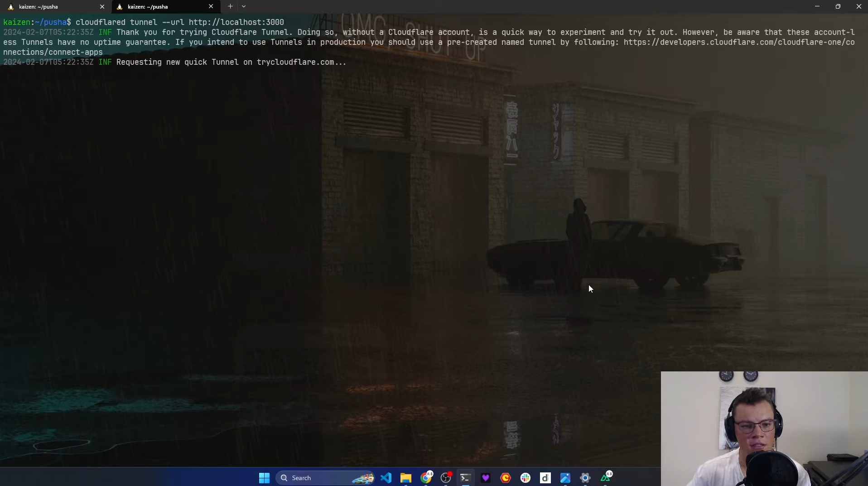Close the active second terminal tab
The height and width of the screenshot is (486, 868).
(x=211, y=7)
